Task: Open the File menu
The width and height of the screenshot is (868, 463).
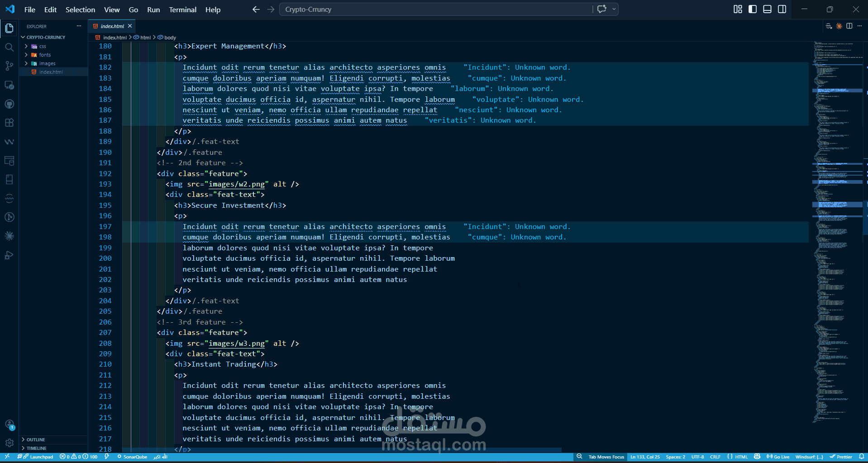Action: (x=30, y=10)
